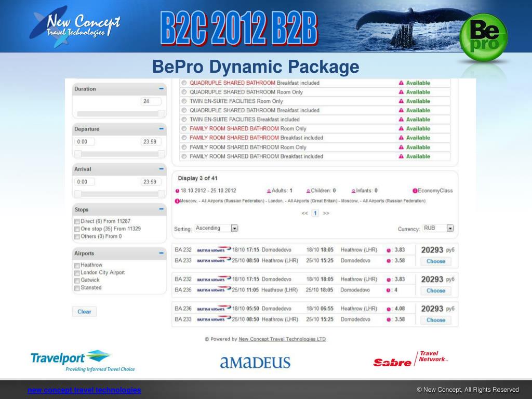The image size is (532, 399).
Task: Open the new concept travel technologies footer link
Action: coord(84,390)
